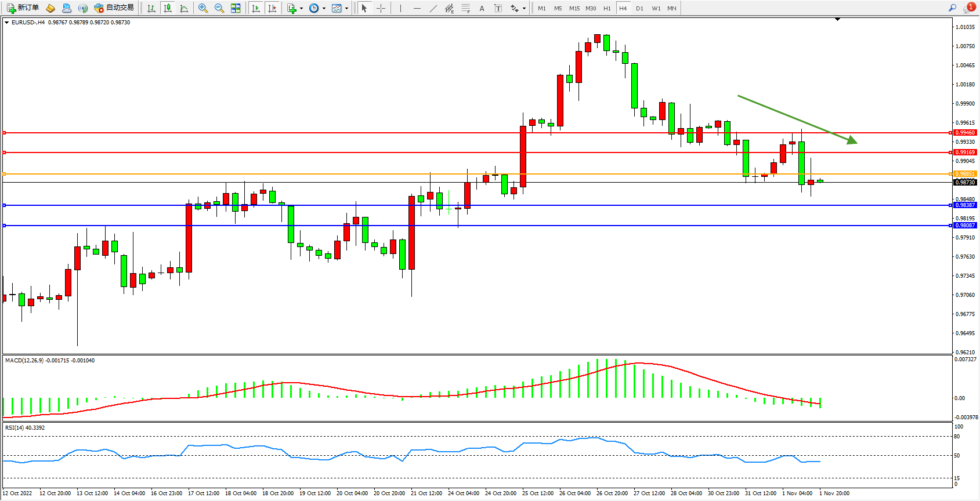Viewport: 980px width, 501px height.
Task: Open the search magnifier icon
Action: [x=952, y=8]
